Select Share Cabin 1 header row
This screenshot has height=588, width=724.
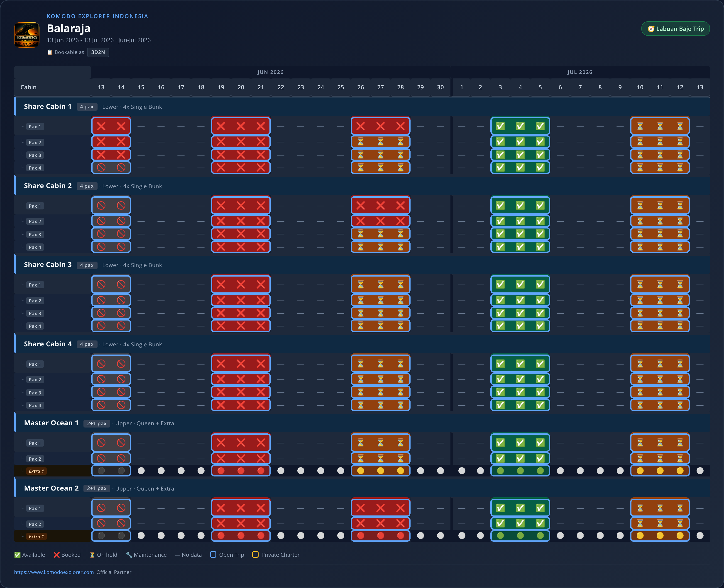pos(362,107)
